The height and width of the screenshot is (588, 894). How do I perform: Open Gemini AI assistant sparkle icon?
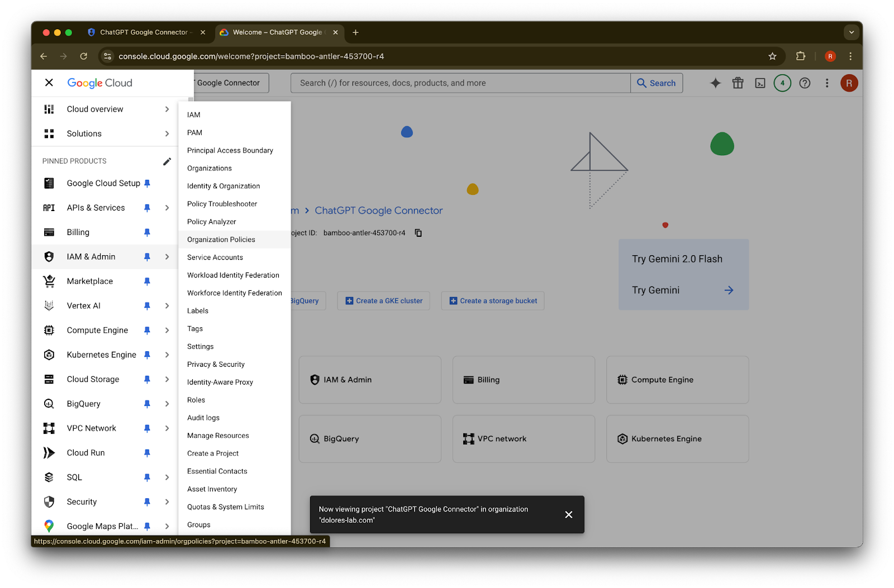coord(715,83)
